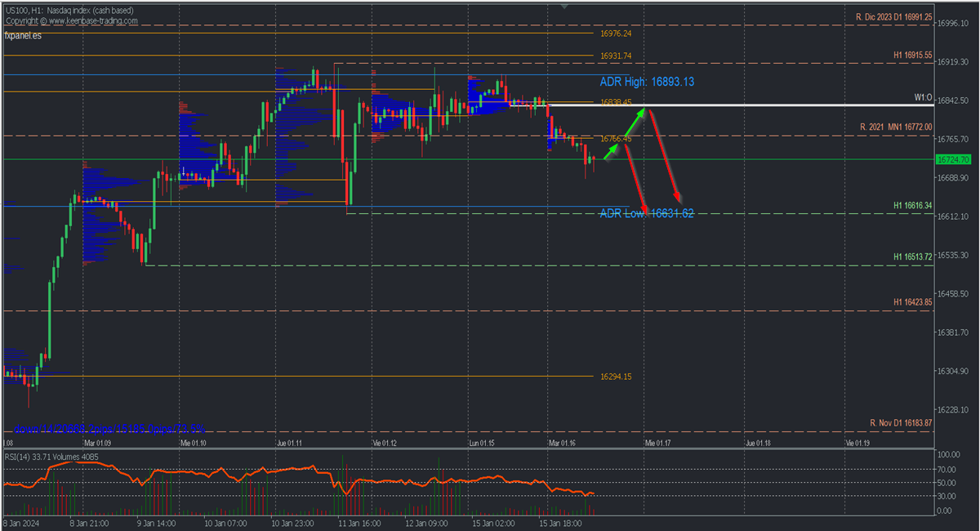Screen dimensions: 980x531
Task: Click the Mie 01.17 date marker
Action: coord(659,443)
